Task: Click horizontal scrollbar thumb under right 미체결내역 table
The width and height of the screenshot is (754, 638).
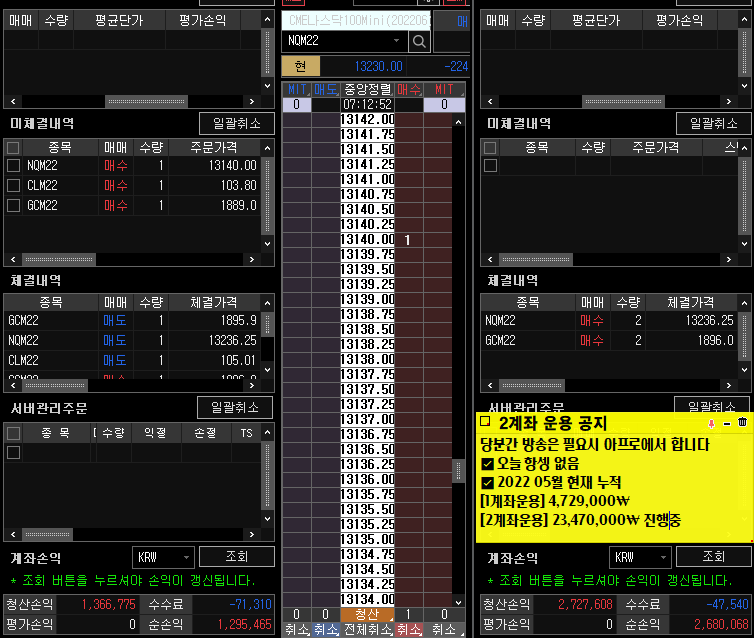Action: click(536, 259)
